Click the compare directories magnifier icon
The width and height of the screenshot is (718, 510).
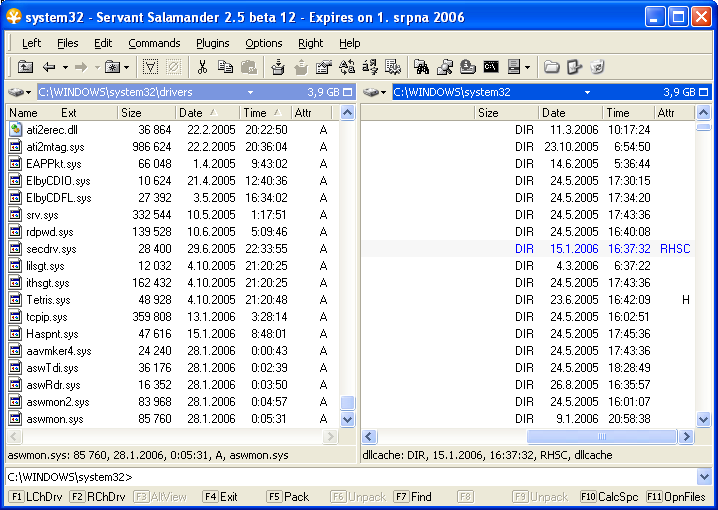(445, 67)
